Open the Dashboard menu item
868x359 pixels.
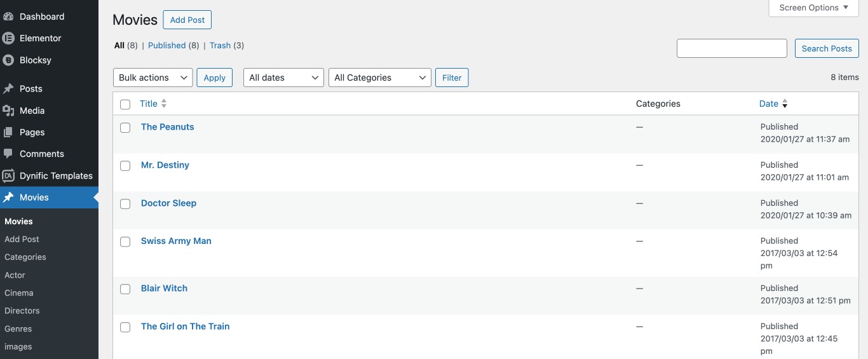pos(42,17)
